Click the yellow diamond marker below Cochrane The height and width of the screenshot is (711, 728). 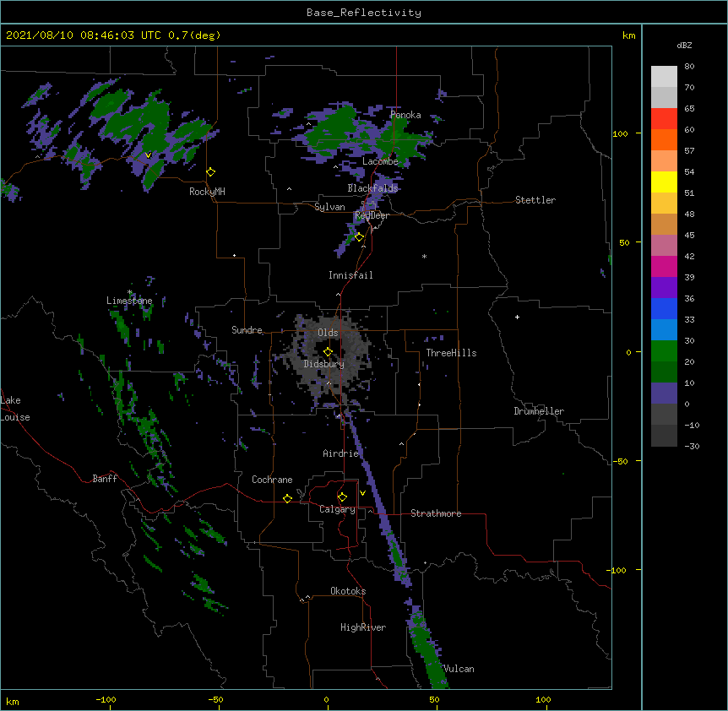point(287,498)
